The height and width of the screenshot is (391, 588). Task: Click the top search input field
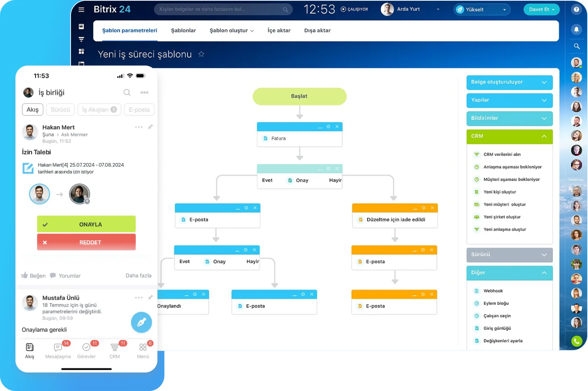(223, 9)
